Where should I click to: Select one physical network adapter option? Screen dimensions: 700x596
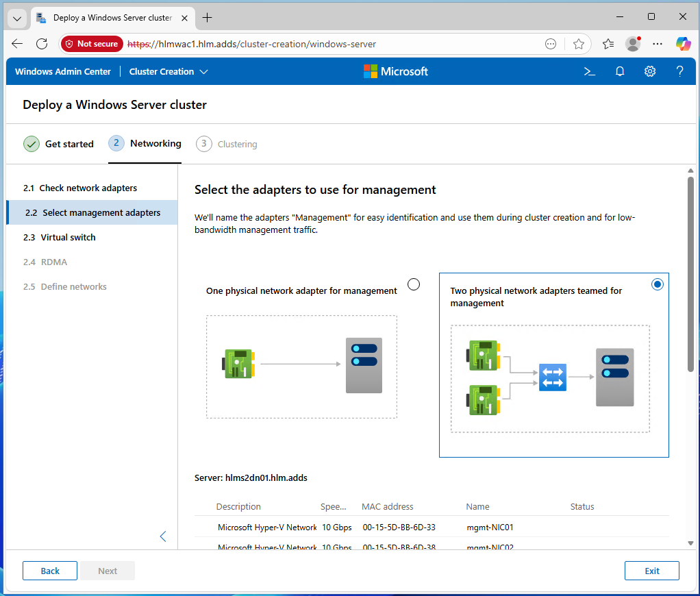pyautogui.click(x=414, y=284)
